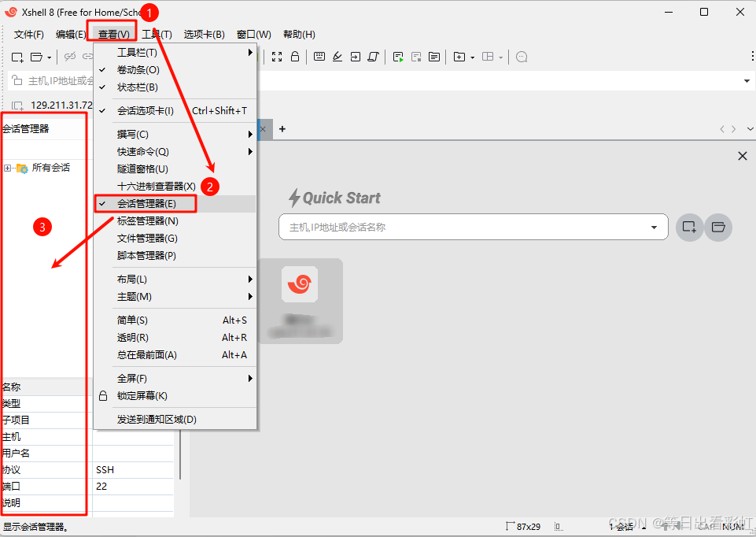The image size is (756, 537).
Task: Add a new tab with the plus button
Action: [282, 129]
